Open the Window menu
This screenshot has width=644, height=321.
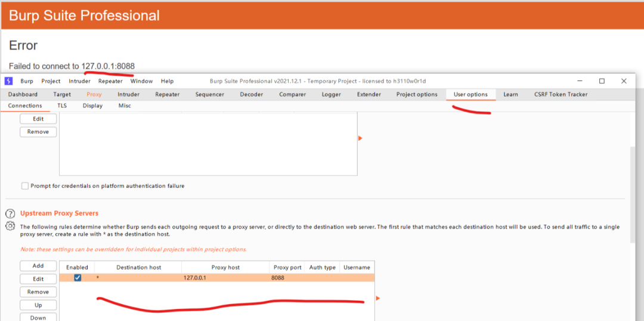click(x=141, y=81)
